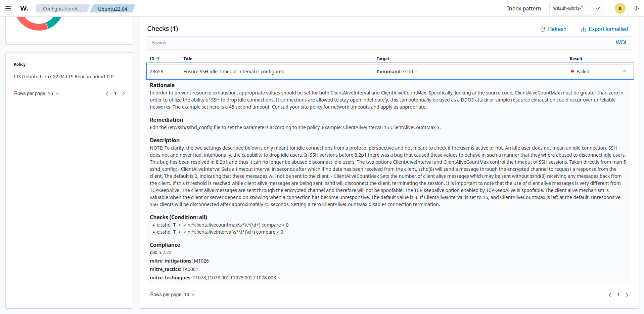Open the index pattern dropdown
This screenshot has height=314, width=644.
(576, 8)
